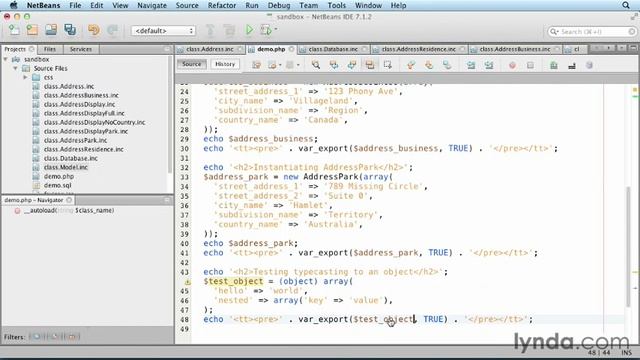The image size is (640, 360).
Task: Toggle Rectangular Selection icon
Action: coord(388,65)
